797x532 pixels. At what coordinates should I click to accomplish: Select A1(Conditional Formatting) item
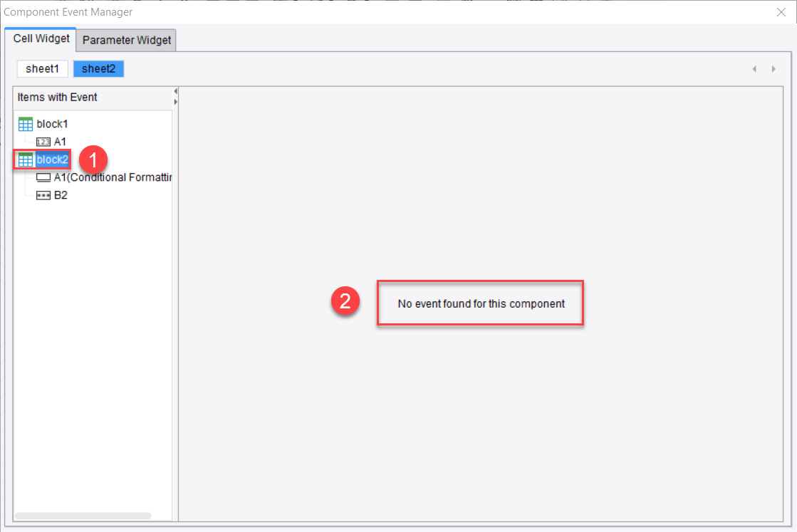click(x=113, y=177)
